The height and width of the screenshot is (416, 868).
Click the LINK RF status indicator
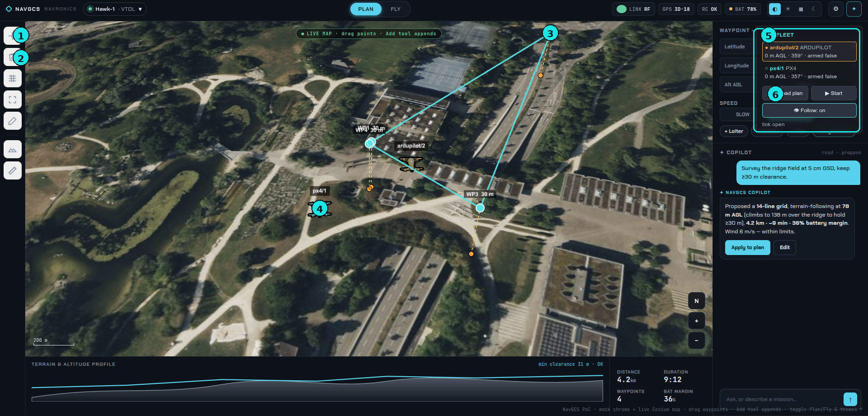point(633,9)
